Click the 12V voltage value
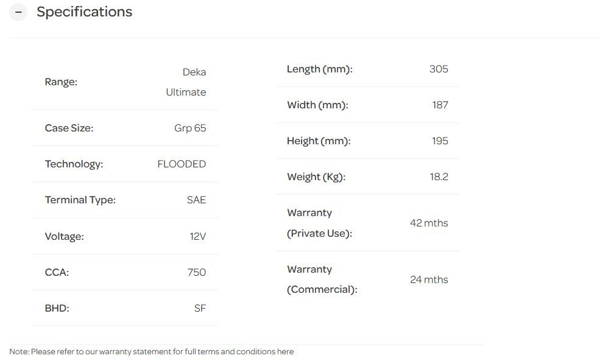 [197, 237]
